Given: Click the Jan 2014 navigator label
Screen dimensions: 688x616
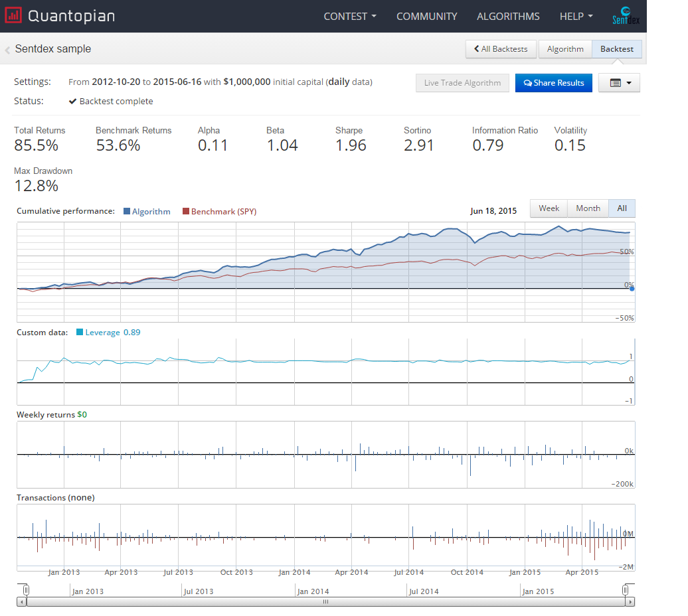Looking at the screenshot, I should click(x=313, y=591).
